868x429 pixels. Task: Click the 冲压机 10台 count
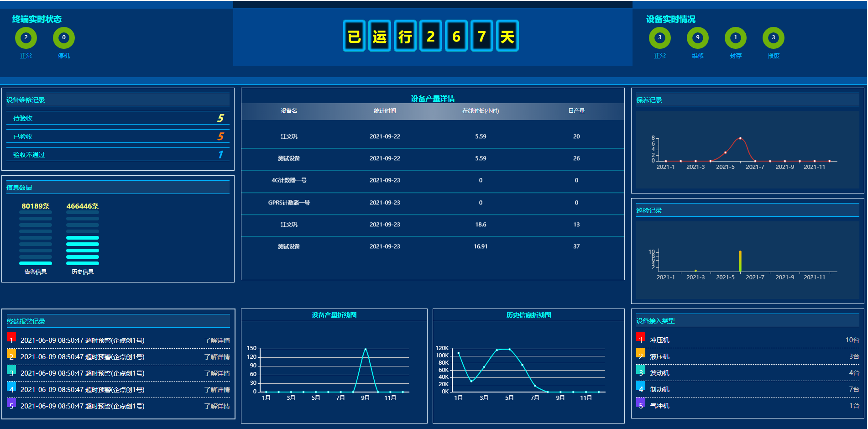[852, 340]
